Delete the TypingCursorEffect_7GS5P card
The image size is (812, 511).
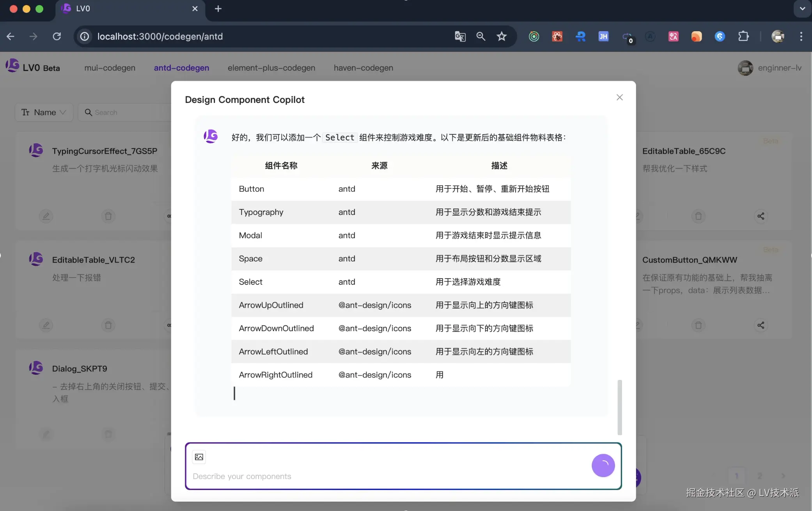pyautogui.click(x=108, y=216)
